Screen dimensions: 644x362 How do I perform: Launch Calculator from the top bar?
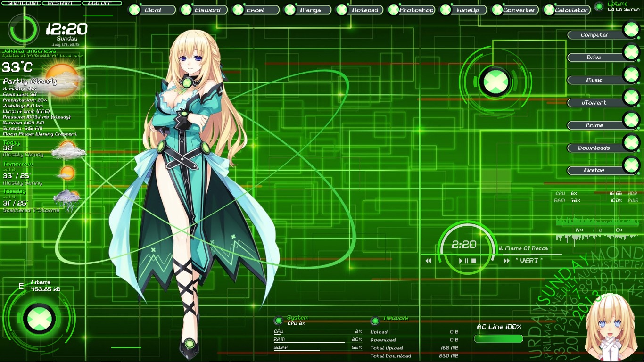coord(572,10)
